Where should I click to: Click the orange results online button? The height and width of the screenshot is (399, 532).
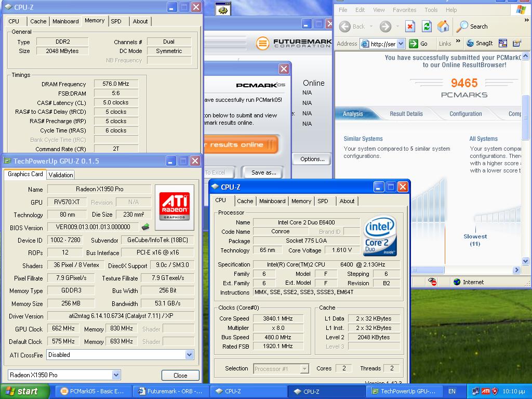(x=241, y=144)
